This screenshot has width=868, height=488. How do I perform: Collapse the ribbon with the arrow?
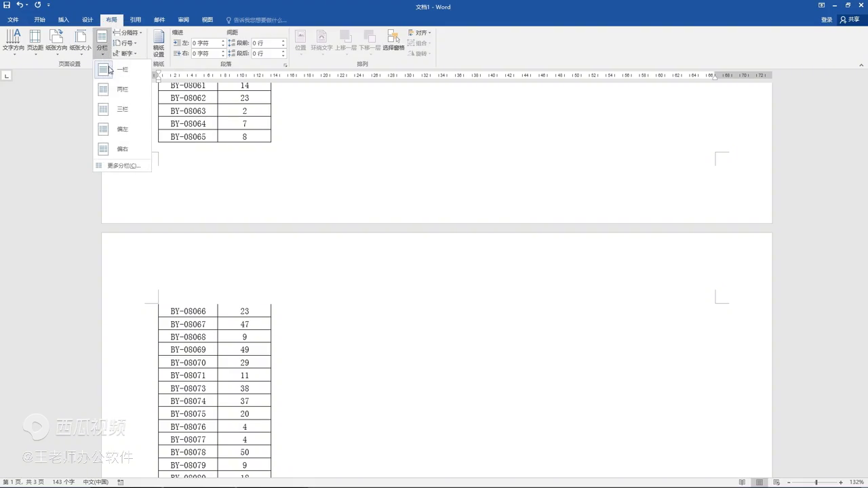(861, 65)
